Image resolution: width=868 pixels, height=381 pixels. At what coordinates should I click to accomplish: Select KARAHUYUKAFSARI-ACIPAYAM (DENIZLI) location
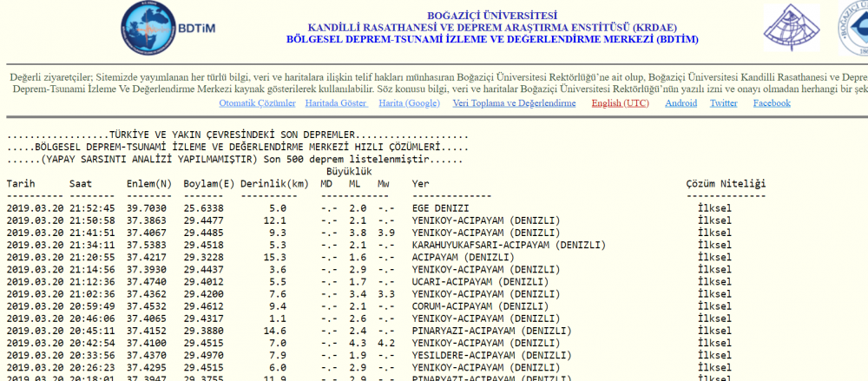coord(509,245)
